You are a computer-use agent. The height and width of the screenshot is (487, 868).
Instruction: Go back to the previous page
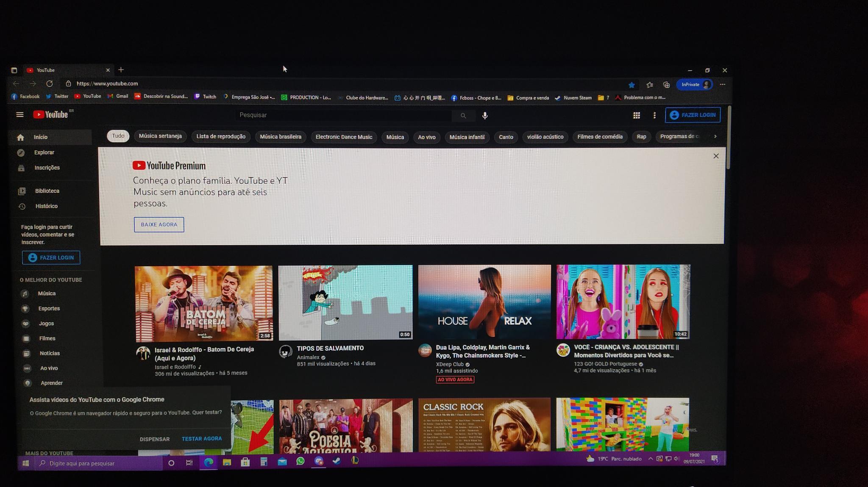click(16, 84)
